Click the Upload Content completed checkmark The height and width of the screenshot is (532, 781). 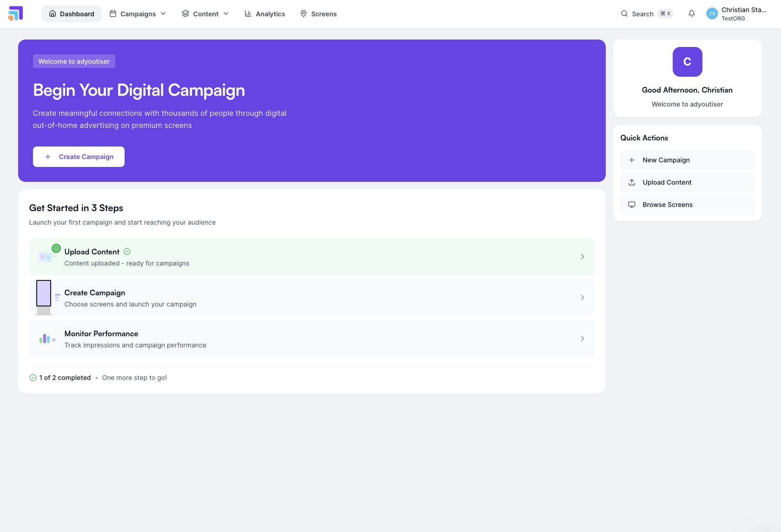coord(126,252)
